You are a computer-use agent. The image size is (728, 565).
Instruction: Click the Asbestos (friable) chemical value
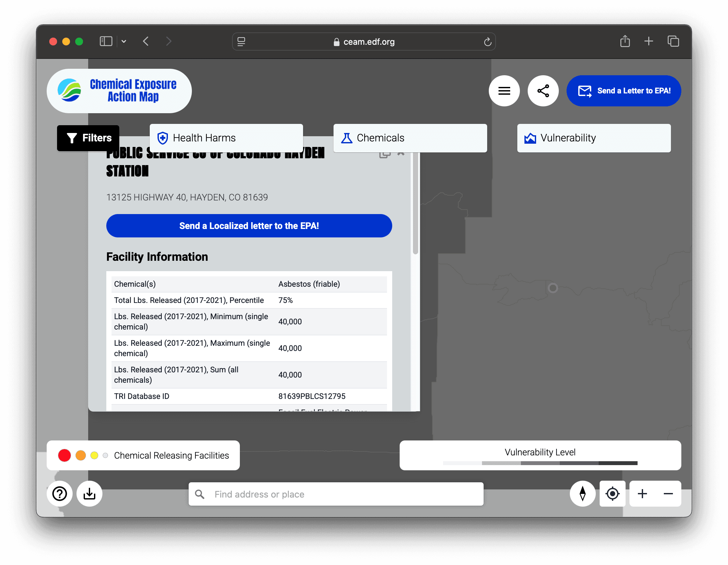point(309,284)
